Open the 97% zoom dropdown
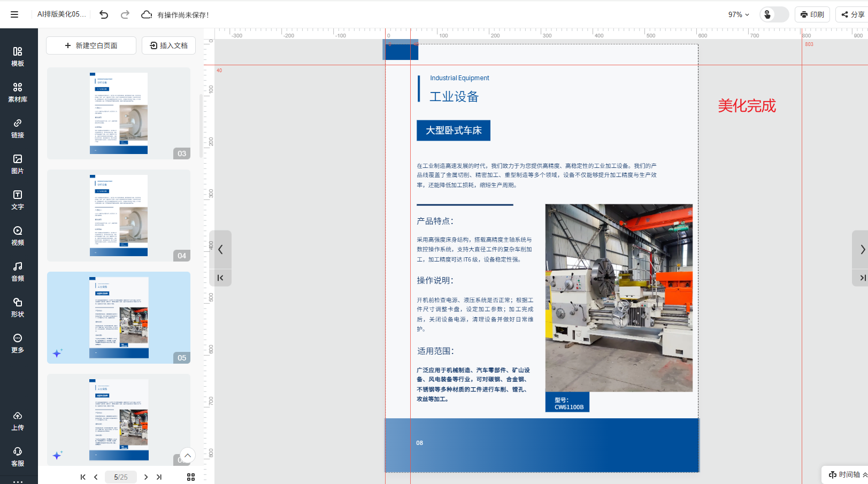Viewport: 868px width, 484px height. tap(739, 14)
